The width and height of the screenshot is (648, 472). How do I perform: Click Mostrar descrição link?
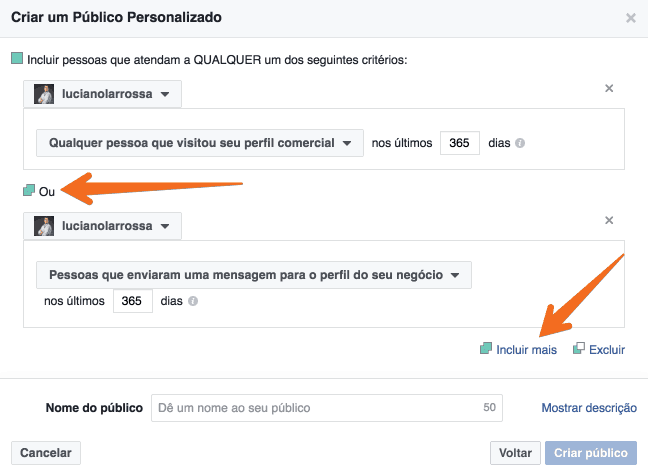click(x=589, y=408)
